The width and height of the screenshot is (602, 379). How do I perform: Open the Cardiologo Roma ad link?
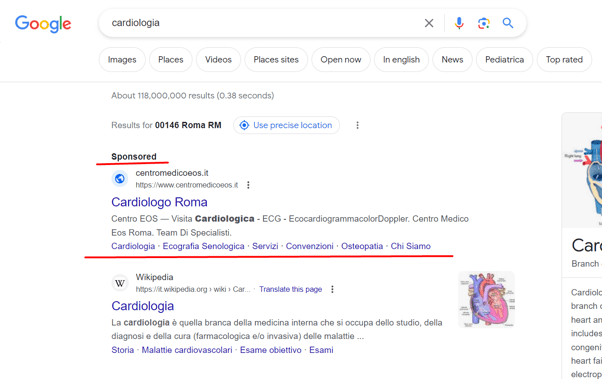(159, 202)
